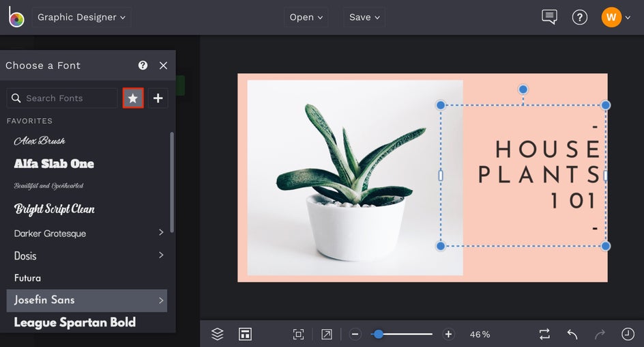Open the font panel help icon
Viewport: 644px width, 347px height.
pyautogui.click(x=143, y=66)
